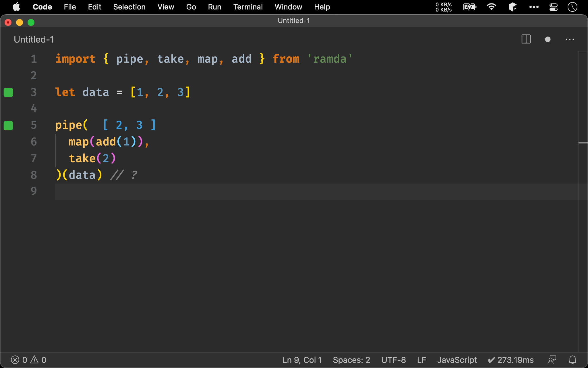Place cursor on the 'ramda' import string
588x368 pixels.
click(330, 59)
